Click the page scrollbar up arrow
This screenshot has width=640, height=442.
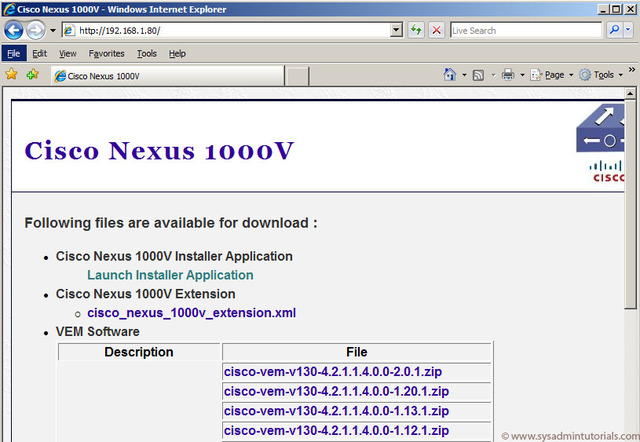[x=630, y=93]
